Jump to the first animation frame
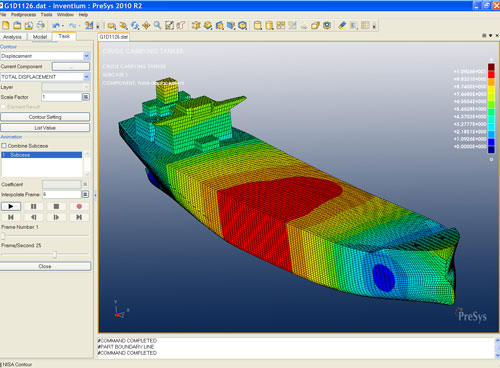This screenshot has width=500, height=368. (x=11, y=217)
